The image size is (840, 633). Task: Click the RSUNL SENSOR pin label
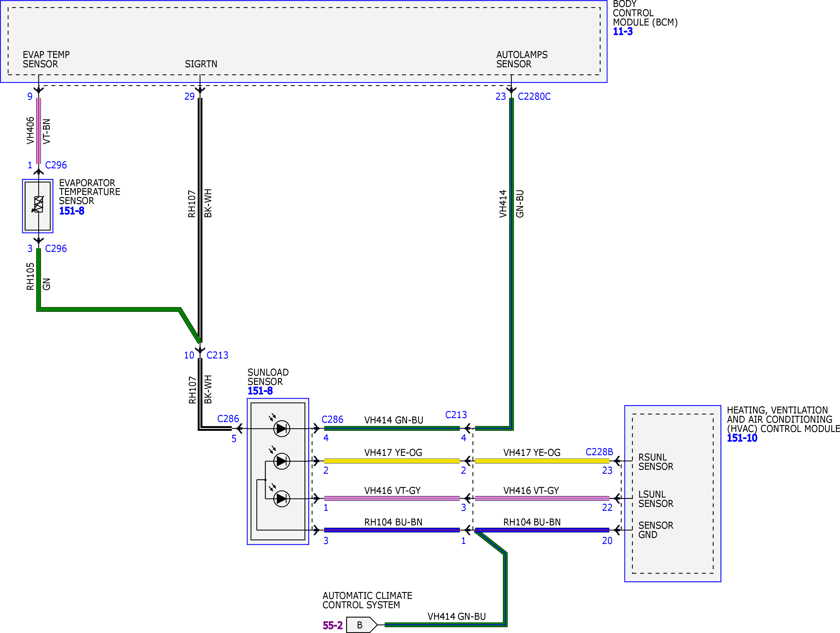(656, 462)
